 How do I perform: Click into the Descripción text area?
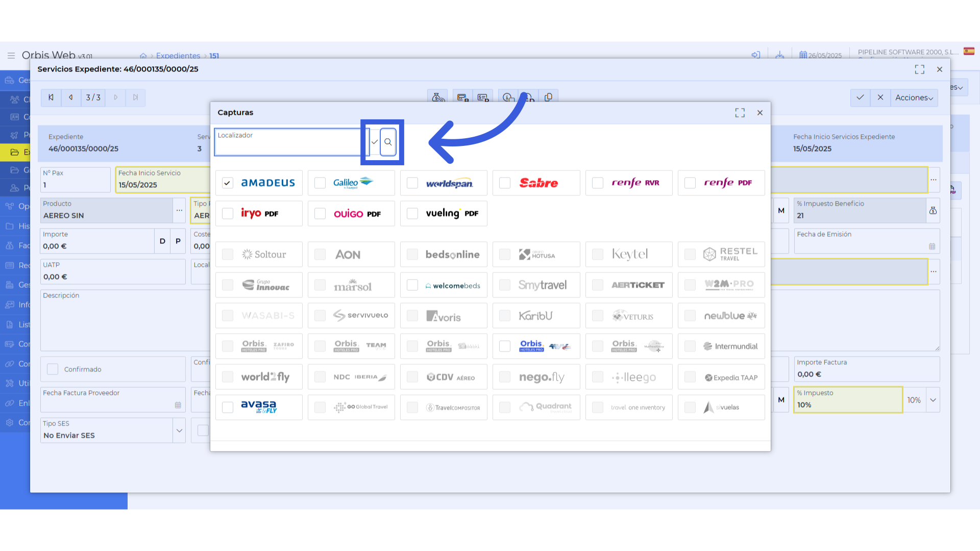[x=125, y=320]
